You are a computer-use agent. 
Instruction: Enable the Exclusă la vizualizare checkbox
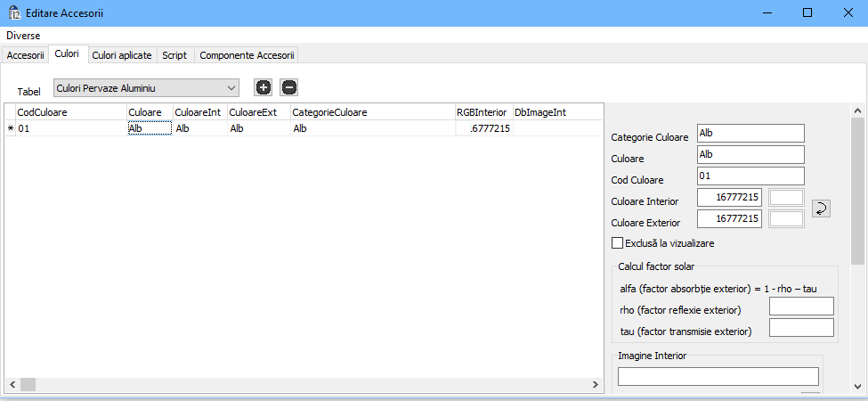pyautogui.click(x=617, y=242)
